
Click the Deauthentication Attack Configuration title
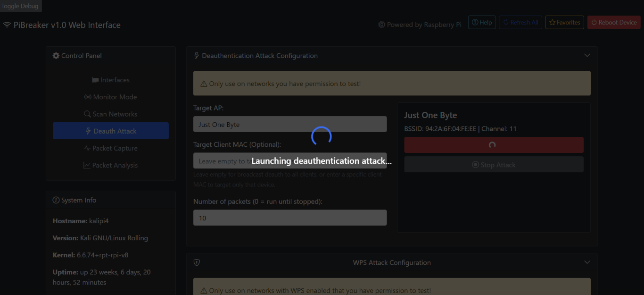(260, 56)
